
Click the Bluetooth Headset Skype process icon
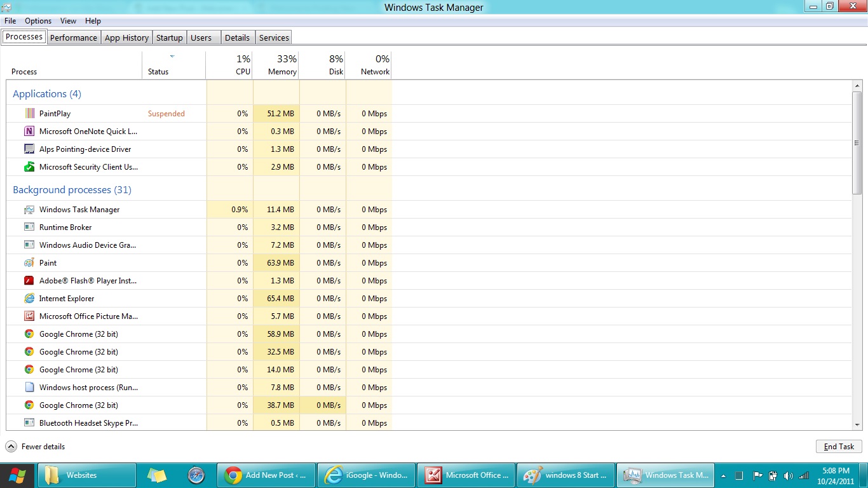29,423
